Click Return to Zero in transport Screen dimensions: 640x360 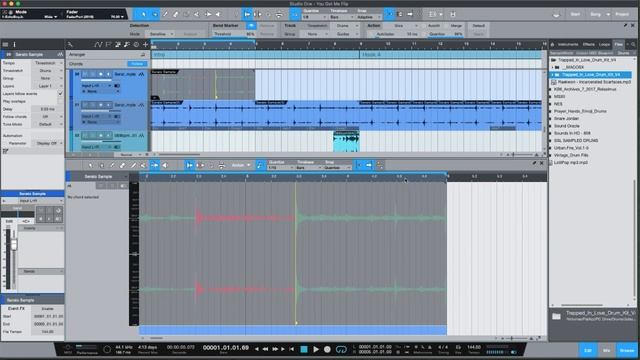point(291,349)
